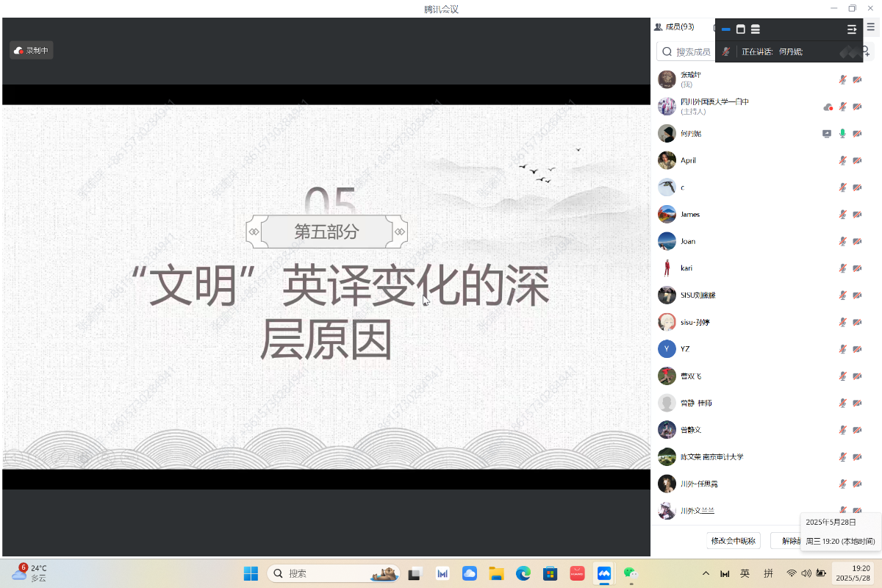Toggle the muted microphone for April
This screenshot has width=882, height=588.
coord(843,160)
